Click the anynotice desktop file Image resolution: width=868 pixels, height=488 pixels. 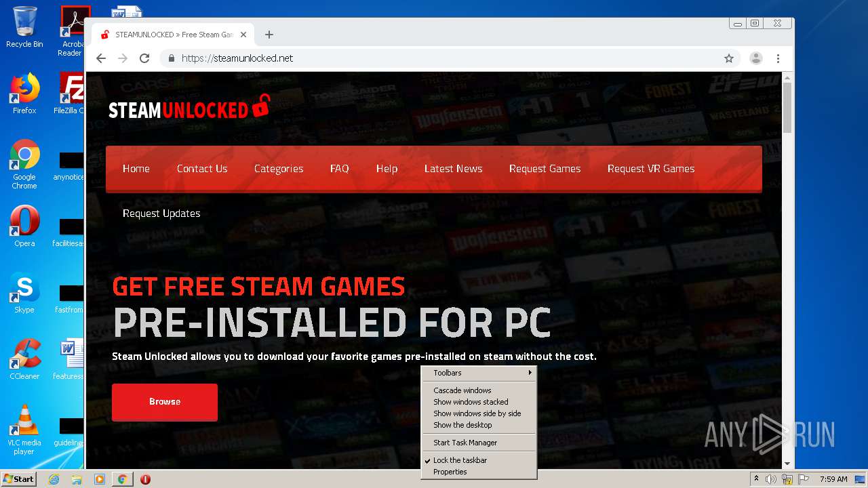[x=69, y=166]
